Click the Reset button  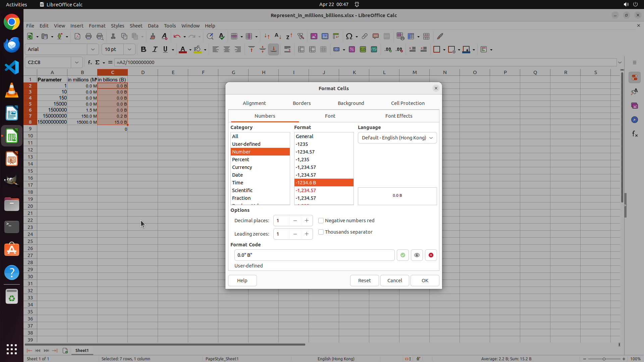[364, 281]
